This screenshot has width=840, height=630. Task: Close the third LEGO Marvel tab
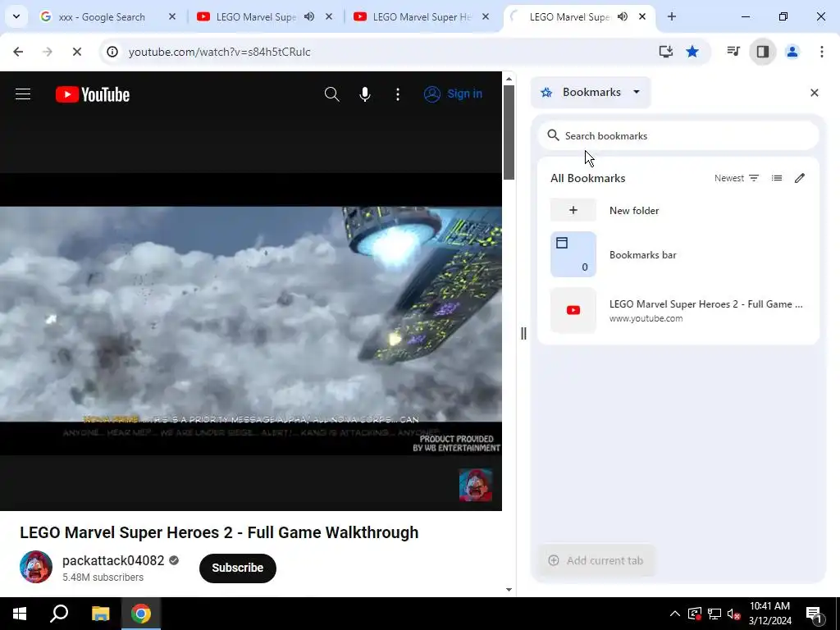(486, 17)
